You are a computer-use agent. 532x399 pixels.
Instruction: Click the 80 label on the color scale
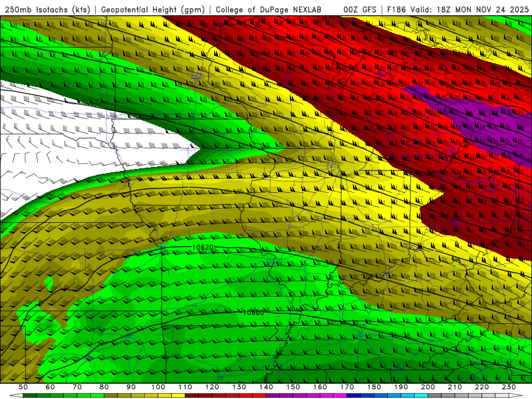pos(104,387)
